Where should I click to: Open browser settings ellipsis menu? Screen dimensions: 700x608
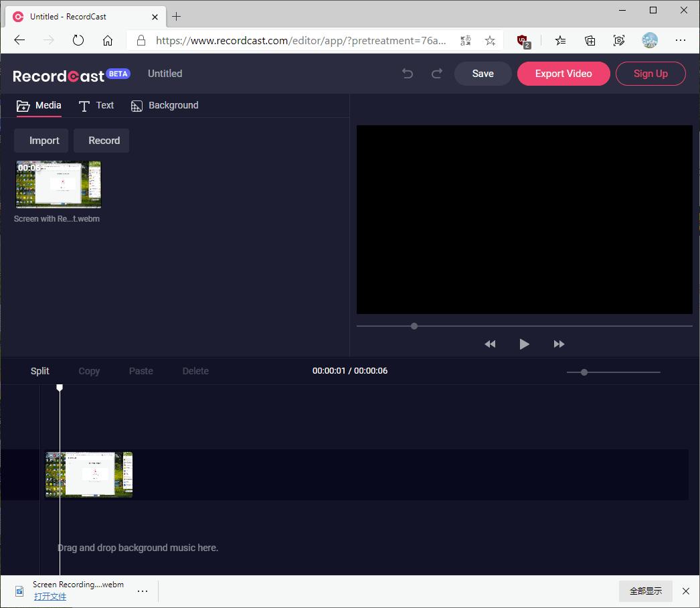point(681,40)
